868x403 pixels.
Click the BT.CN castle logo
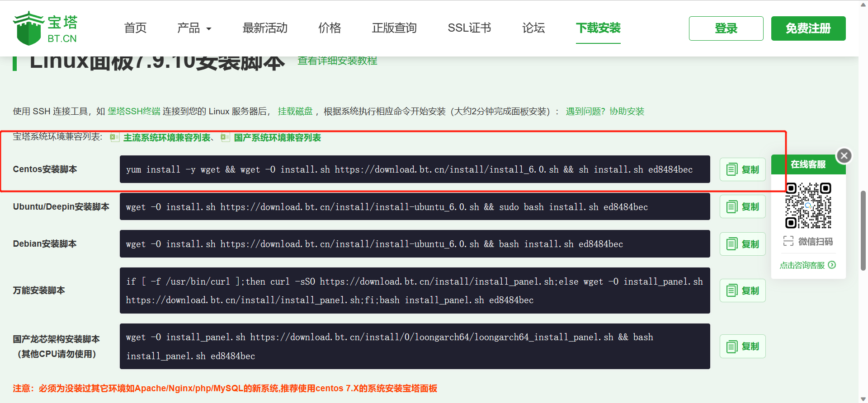point(45,28)
